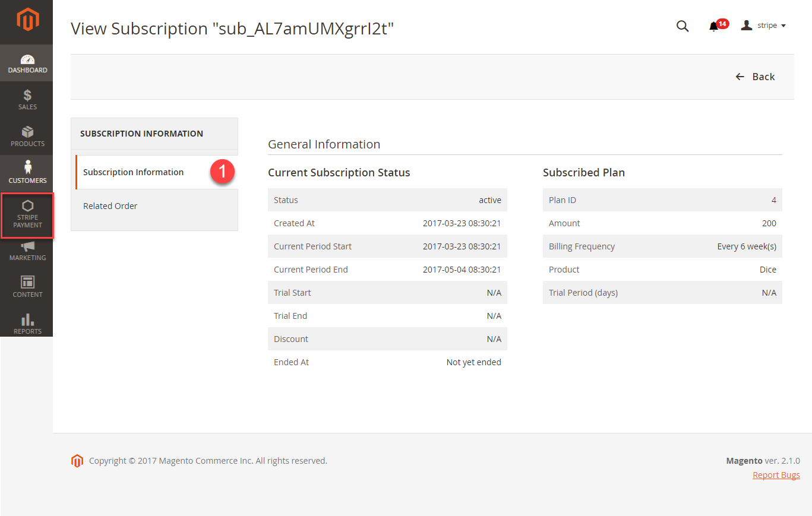Click the Back button

(x=755, y=77)
